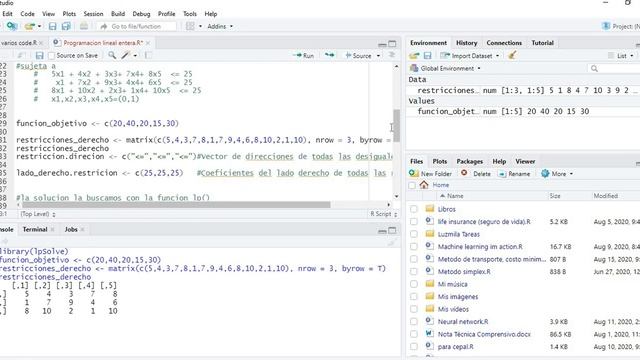Toggle Source on Save checkbox
Image resolution: width=640 pixels, height=360 pixels.
click(x=51, y=56)
